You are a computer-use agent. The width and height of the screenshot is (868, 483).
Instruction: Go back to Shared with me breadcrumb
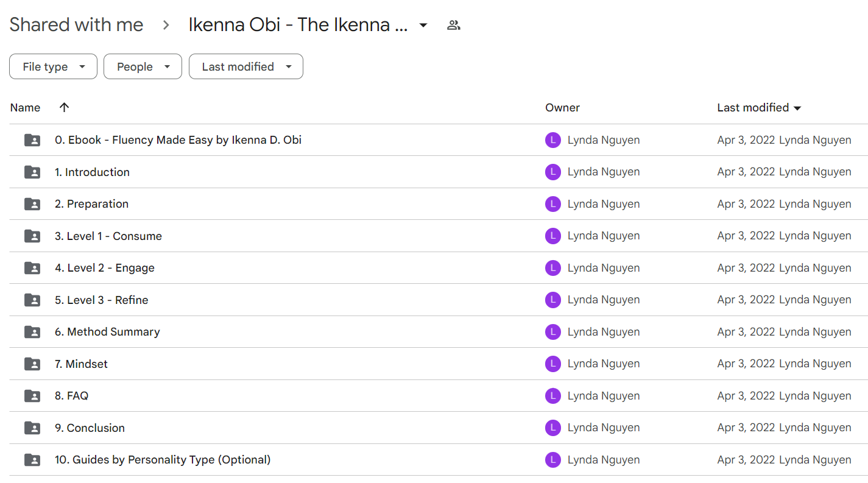(76, 25)
